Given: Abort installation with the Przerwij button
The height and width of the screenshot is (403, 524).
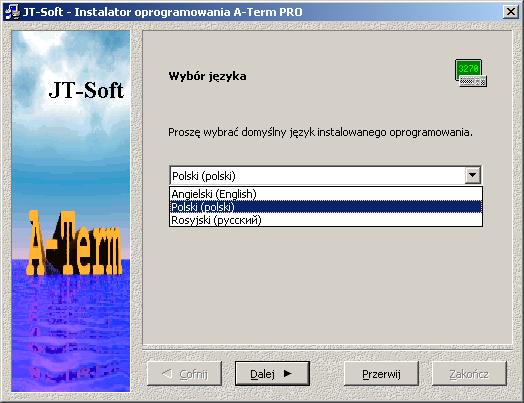Looking at the screenshot, I should [x=381, y=374].
